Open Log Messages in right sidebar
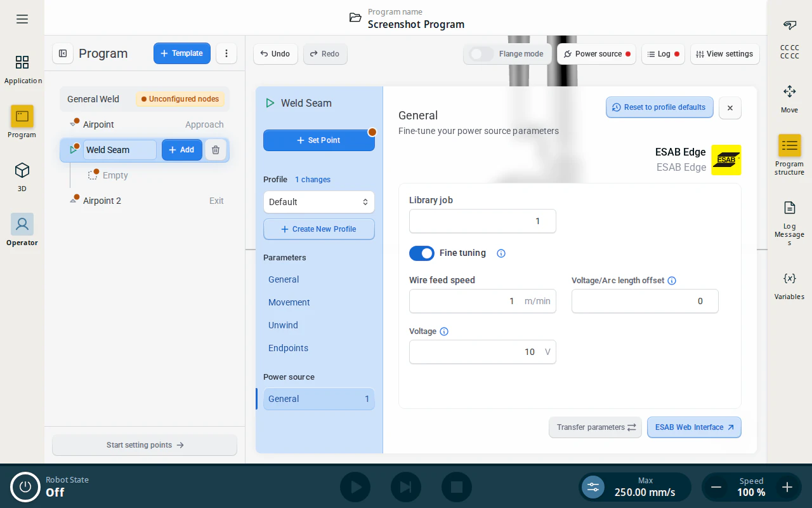The height and width of the screenshot is (508, 812). pos(789,224)
